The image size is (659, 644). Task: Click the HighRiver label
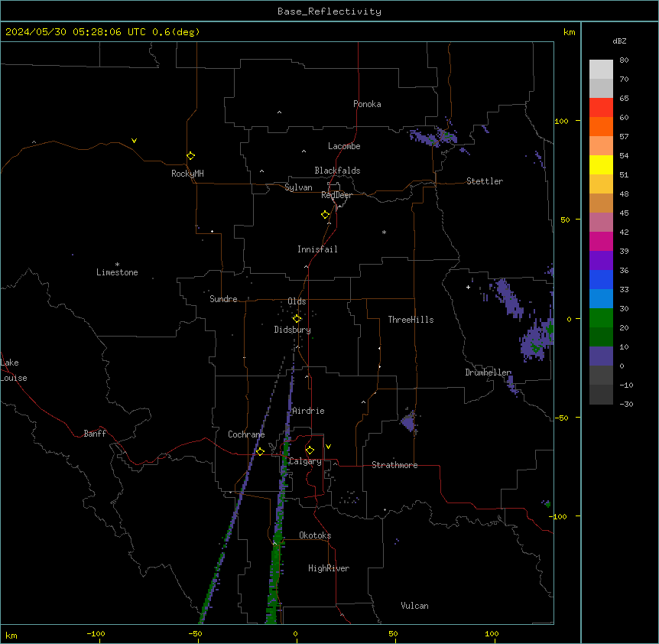[329, 568]
